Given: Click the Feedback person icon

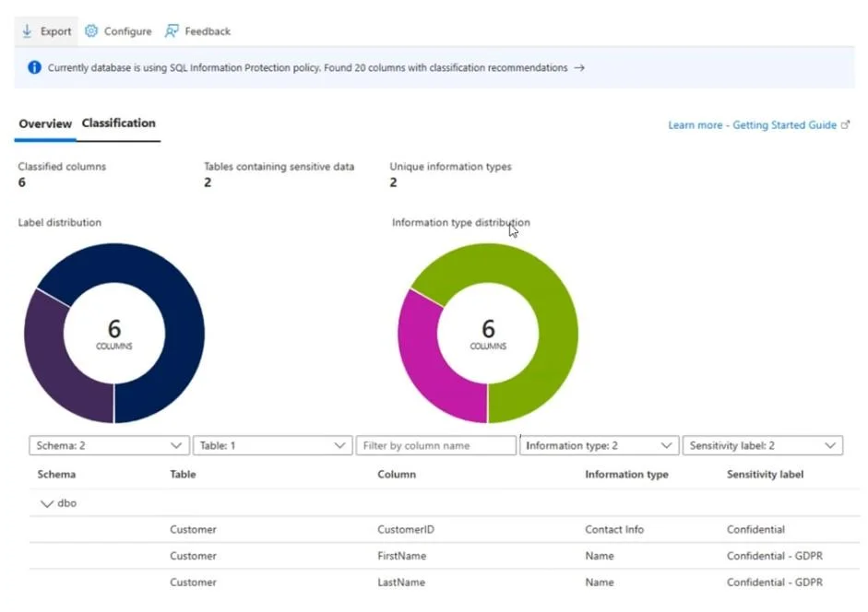Looking at the screenshot, I should coord(172,31).
